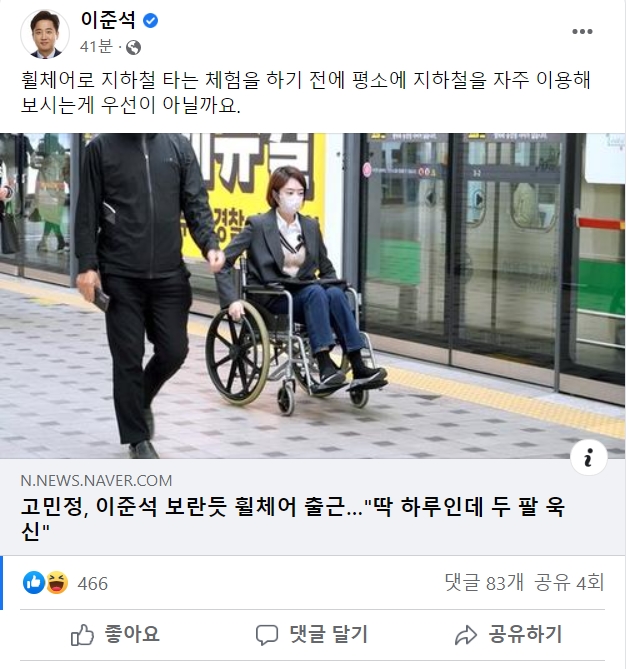This screenshot has height=669, width=626.
Task: Open the 이준석 profile name link
Action: click(108, 20)
